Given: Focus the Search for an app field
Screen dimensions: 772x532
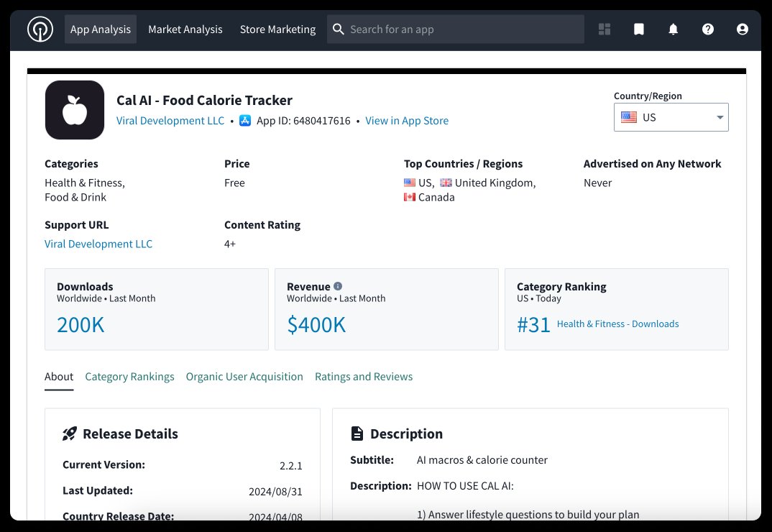Looking at the screenshot, I should pos(460,29).
